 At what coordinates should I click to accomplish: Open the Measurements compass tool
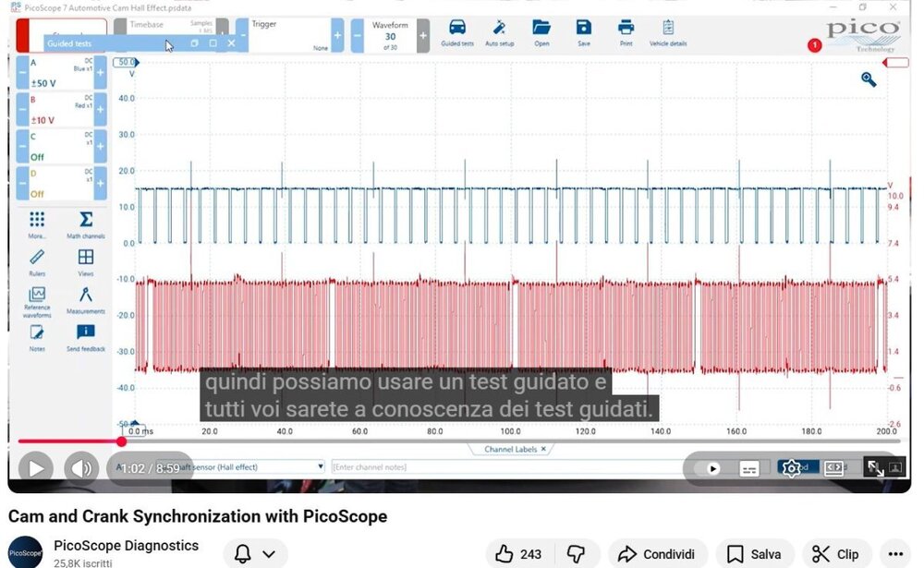pyautogui.click(x=86, y=296)
